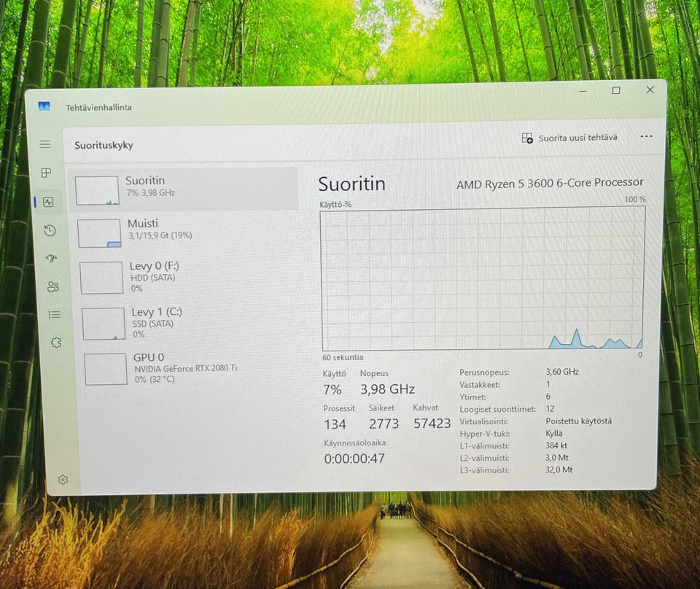Click Suorita uusi tehtävä button
This screenshot has width=700, height=589.
pyautogui.click(x=569, y=138)
